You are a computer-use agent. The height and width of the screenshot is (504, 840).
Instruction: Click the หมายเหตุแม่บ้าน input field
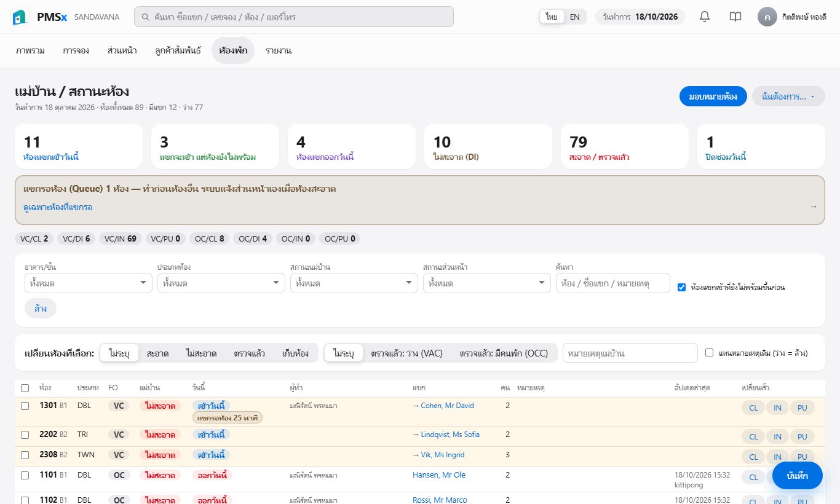630,353
